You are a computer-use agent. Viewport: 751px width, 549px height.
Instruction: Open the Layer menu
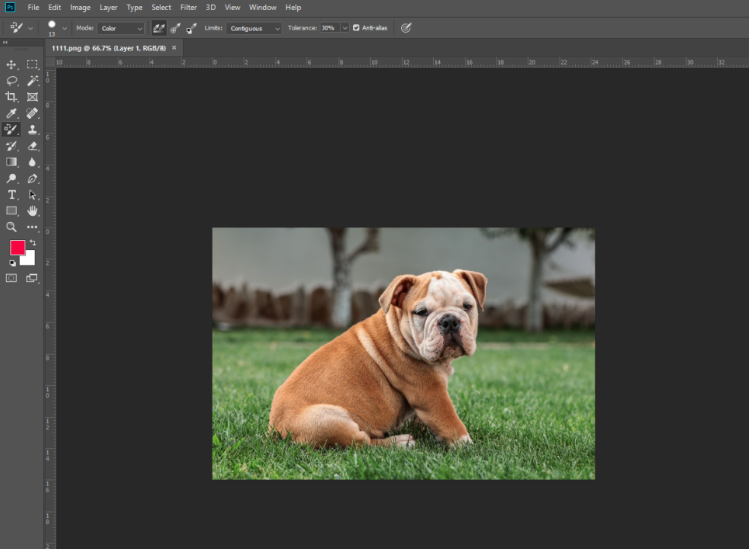(x=108, y=7)
